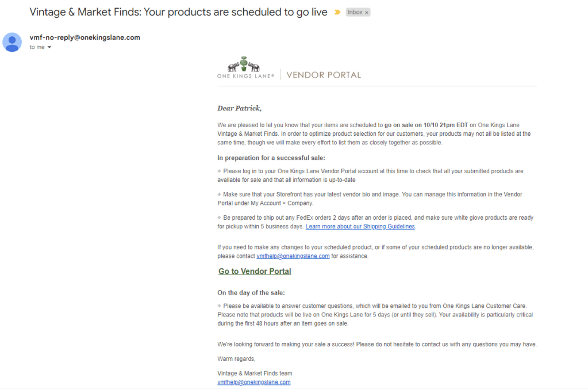
Task: Click the Inbox label chip
Action: [x=355, y=12]
